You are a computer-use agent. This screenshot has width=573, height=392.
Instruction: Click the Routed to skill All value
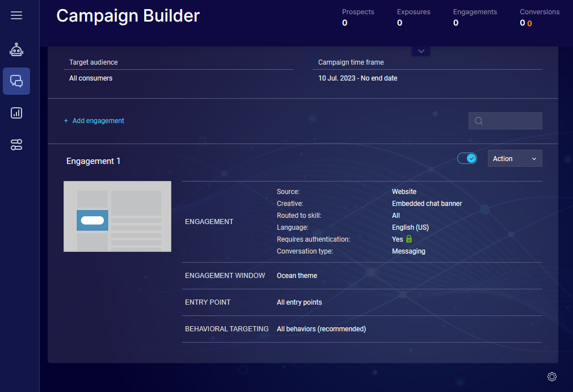396,215
